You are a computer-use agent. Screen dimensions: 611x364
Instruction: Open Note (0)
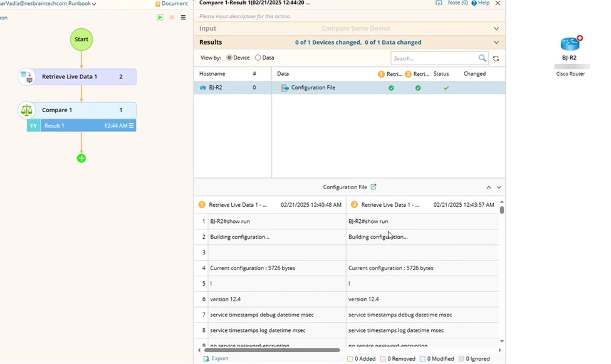click(x=457, y=3)
